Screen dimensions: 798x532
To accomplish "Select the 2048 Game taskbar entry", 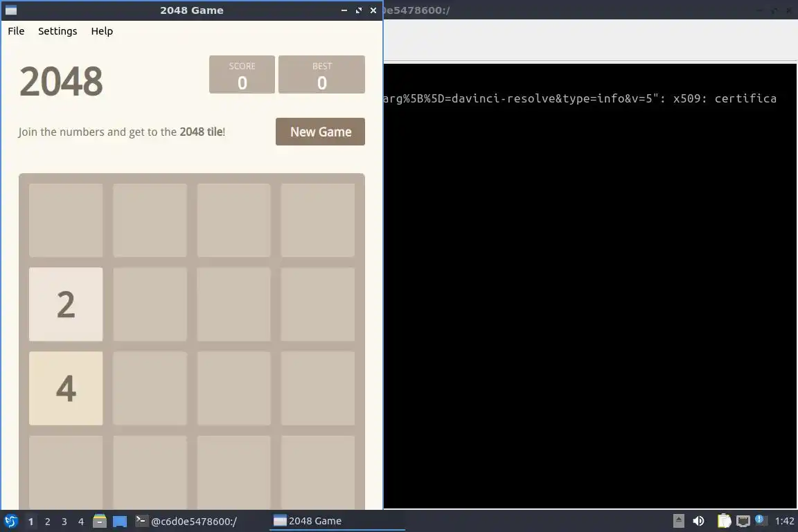I will [337, 522].
